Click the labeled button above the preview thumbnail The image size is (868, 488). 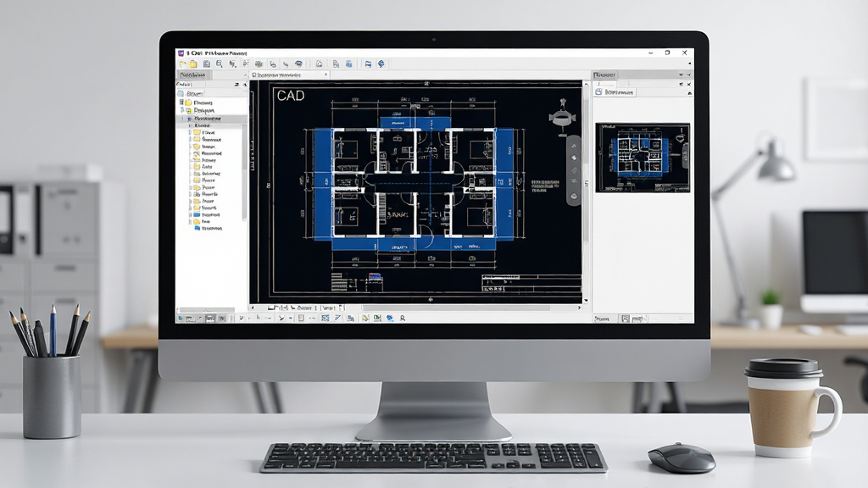(x=615, y=92)
